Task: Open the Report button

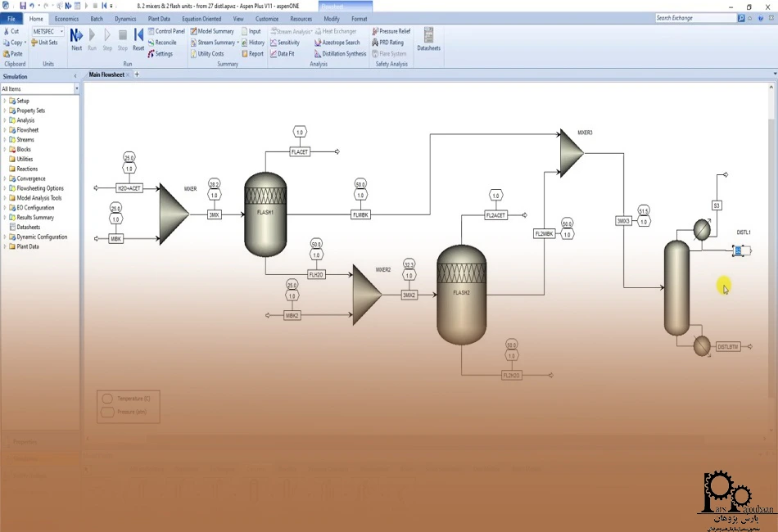Action: 252,53
